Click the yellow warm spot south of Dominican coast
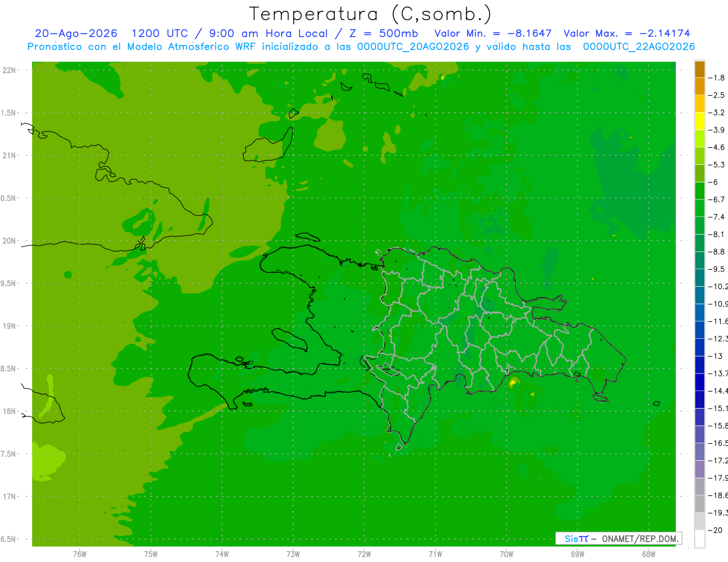Image resolution: width=728 pixels, height=562 pixels. click(x=514, y=382)
